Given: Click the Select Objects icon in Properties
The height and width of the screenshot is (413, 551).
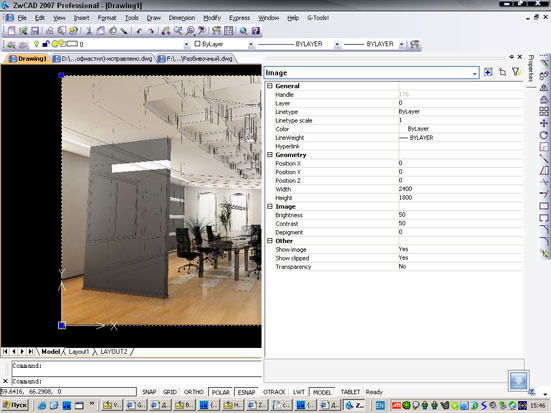Looking at the screenshot, I should (503, 72).
